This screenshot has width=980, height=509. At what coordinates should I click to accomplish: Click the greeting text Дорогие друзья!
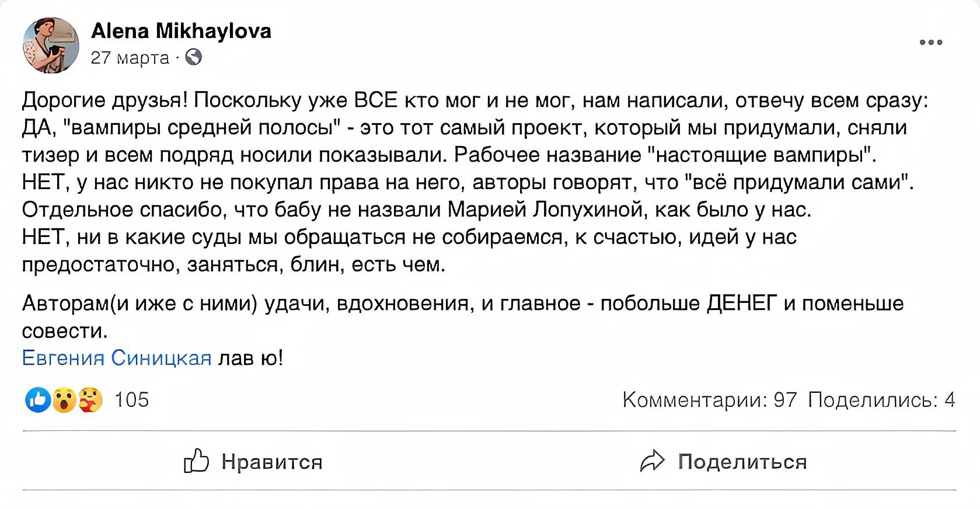tap(105, 100)
